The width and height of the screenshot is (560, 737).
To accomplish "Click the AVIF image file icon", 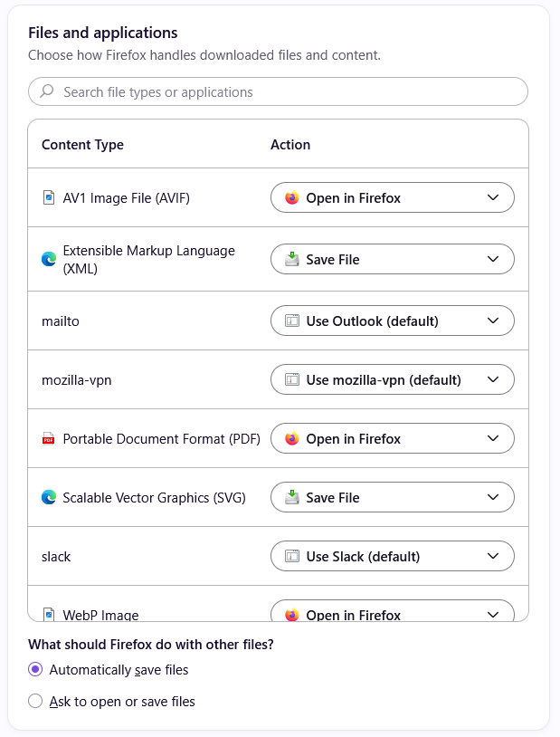I will coord(49,197).
